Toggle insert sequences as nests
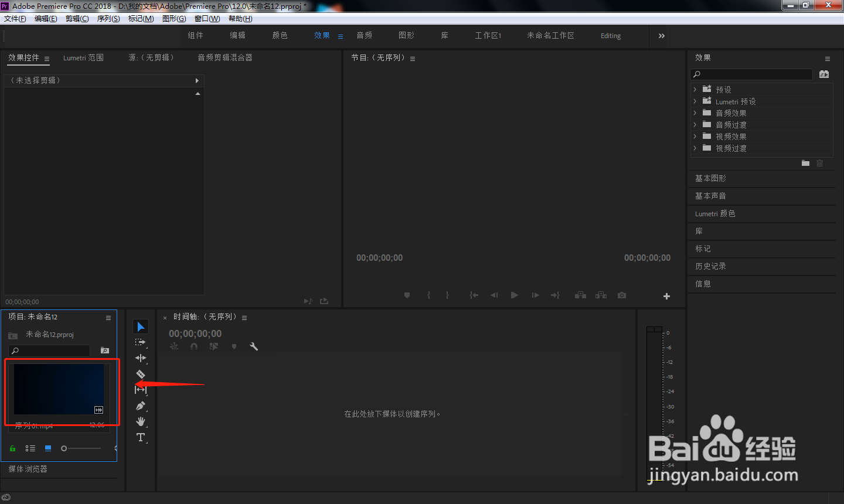Viewport: 844px width, 504px height. click(x=174, y=346)
